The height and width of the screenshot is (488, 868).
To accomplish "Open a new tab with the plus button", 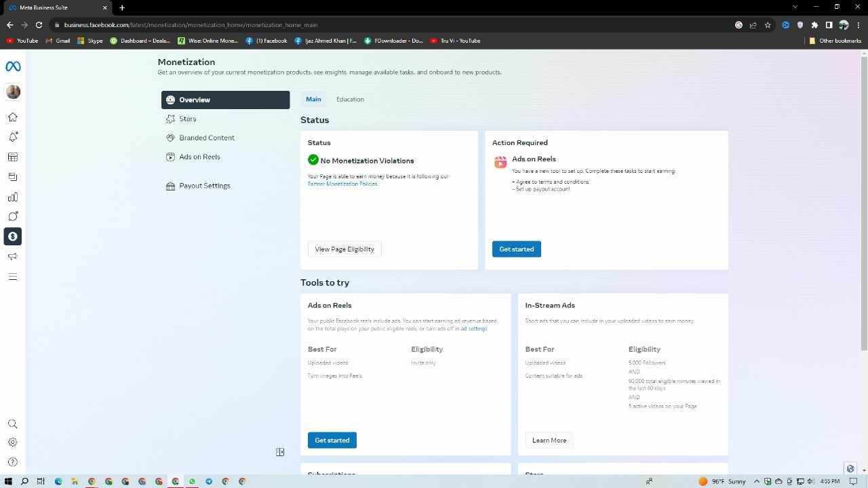I will (x=122, y=7).
